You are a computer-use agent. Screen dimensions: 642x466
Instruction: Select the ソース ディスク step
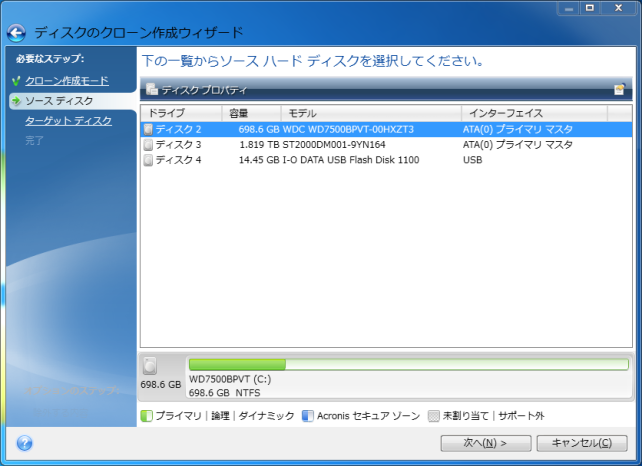[59, 101]
